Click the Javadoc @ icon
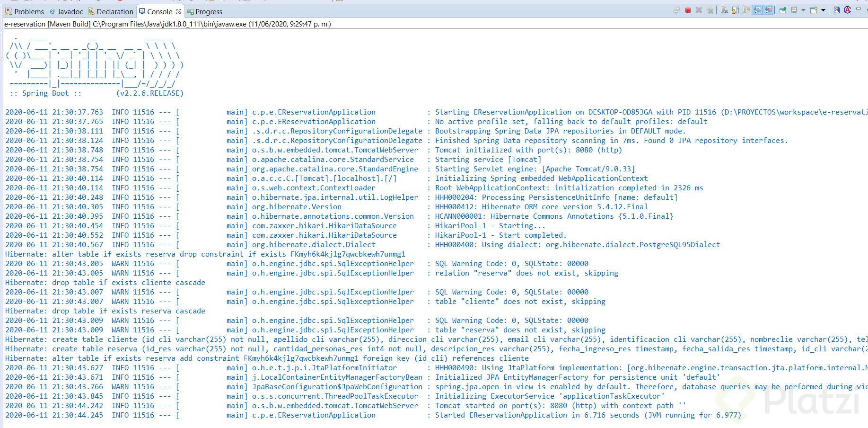 point(52,11)
